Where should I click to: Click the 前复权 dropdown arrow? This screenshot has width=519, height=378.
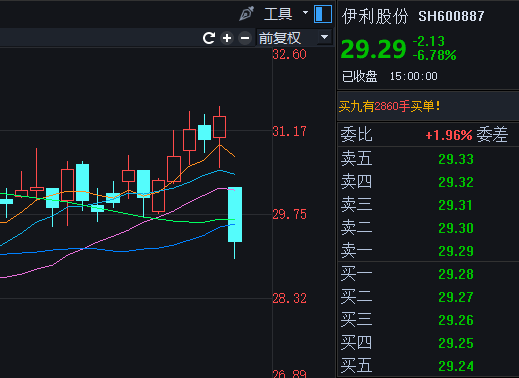click(324, 37)
